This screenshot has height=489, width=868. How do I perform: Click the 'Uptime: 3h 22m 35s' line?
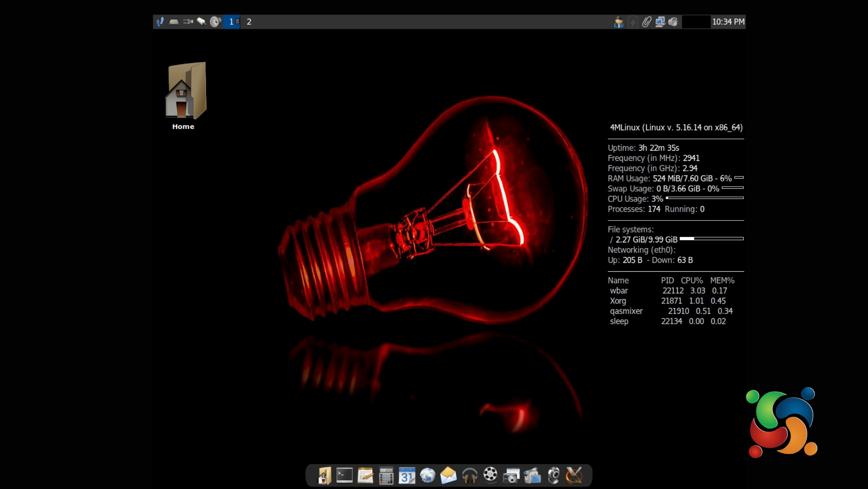(x=643, y=148)
